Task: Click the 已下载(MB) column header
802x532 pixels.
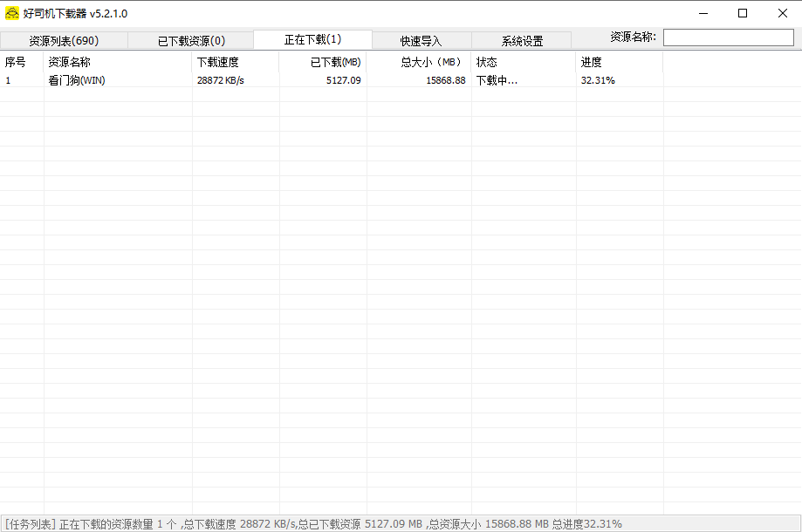Action: point(323,62)
